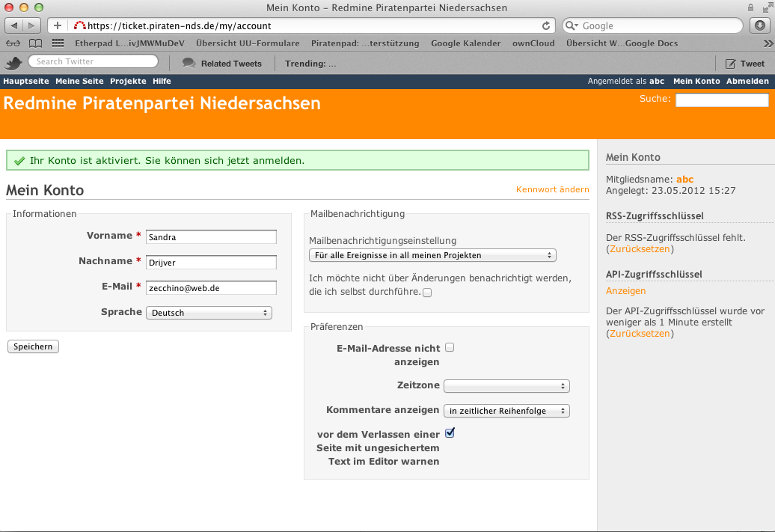The image size is (775, 532).
Task: Show bookmarks with the open book icon
Action: [x=35, y=43]
